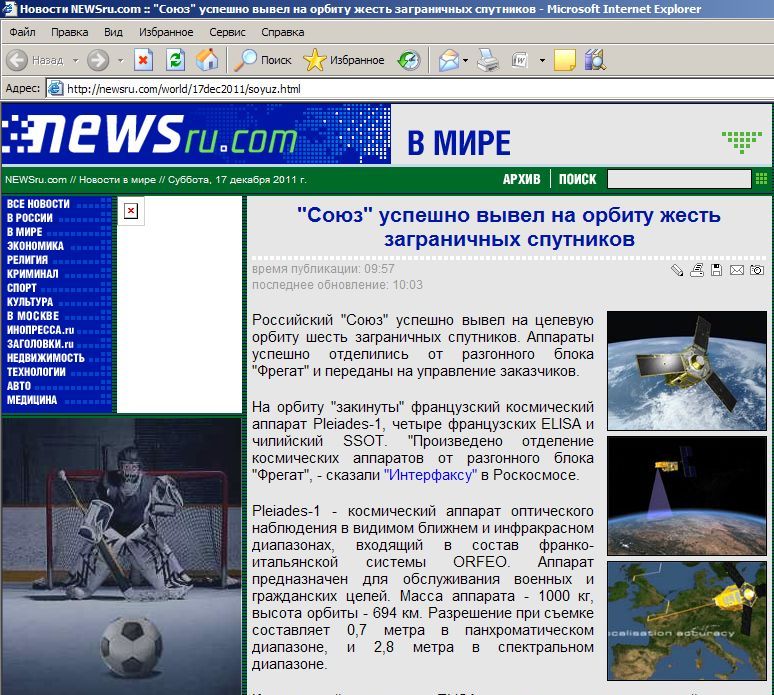
Task: Open ИНОПРЕССА.ru section
Action: tap(40, 330)
